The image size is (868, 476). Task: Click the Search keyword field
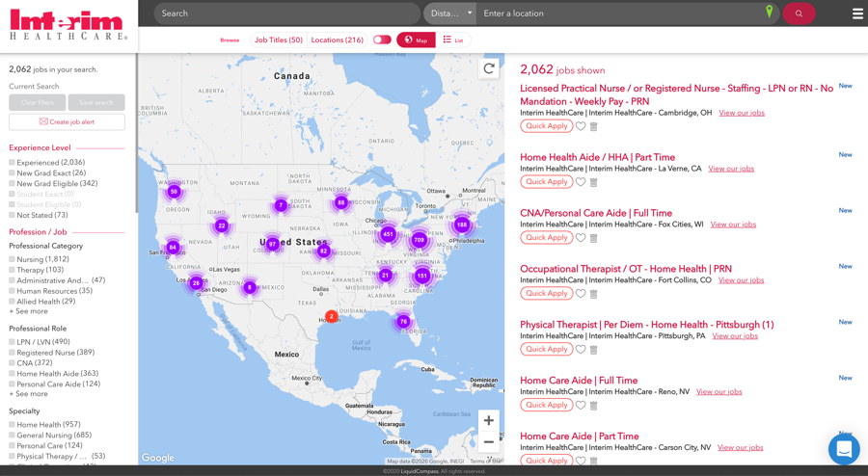coord(287,13)
